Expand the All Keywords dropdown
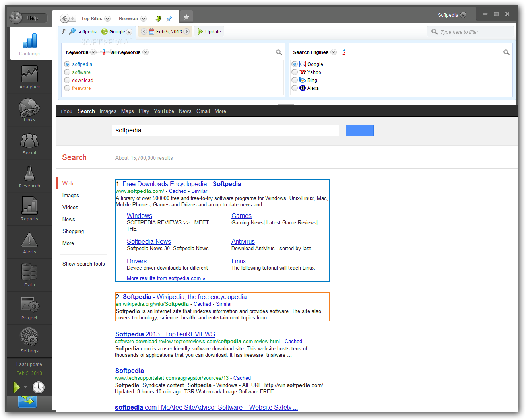Viewport: 526px width, 420px height. (x=146, y=52)
